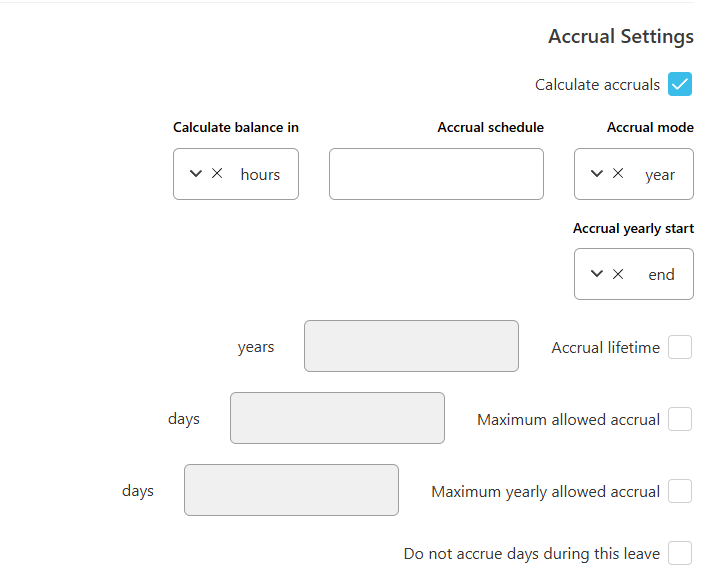The image size is (711, 586).
Task: Toggle Do not accrue days during this leave
Action: (x=680, y=553)
